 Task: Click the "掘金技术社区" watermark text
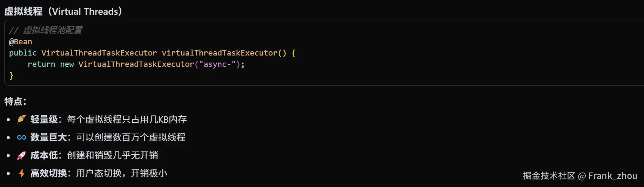pyautogui.click(x=549, y=176)
